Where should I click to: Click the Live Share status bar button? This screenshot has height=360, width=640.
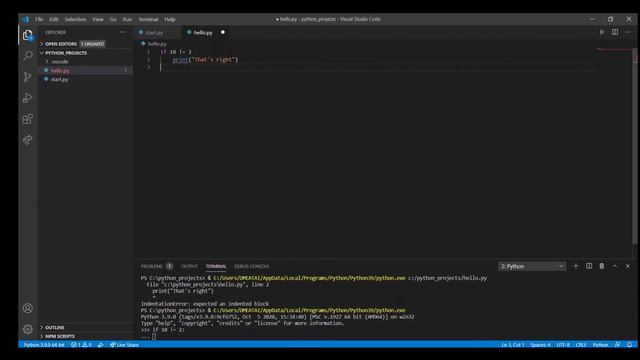click(x=124, y=345)
